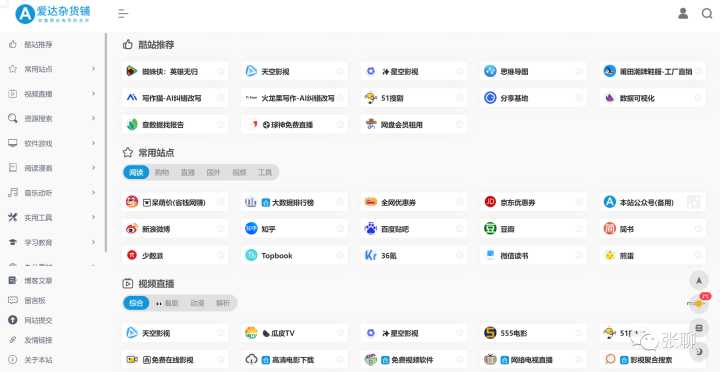Open 博客文章 in the sidebar

pos(38,281)
